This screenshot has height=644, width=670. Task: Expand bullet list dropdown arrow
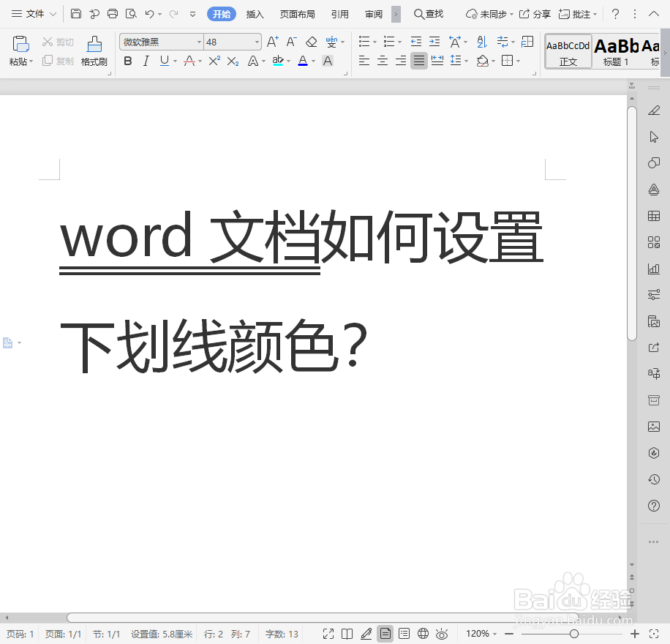(374, 42)
